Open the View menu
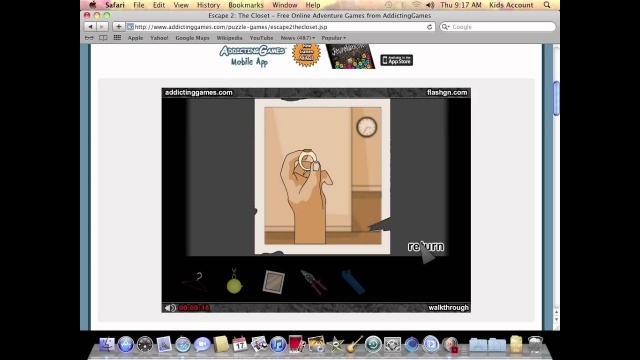640x360 pixels. pos(181,5)
